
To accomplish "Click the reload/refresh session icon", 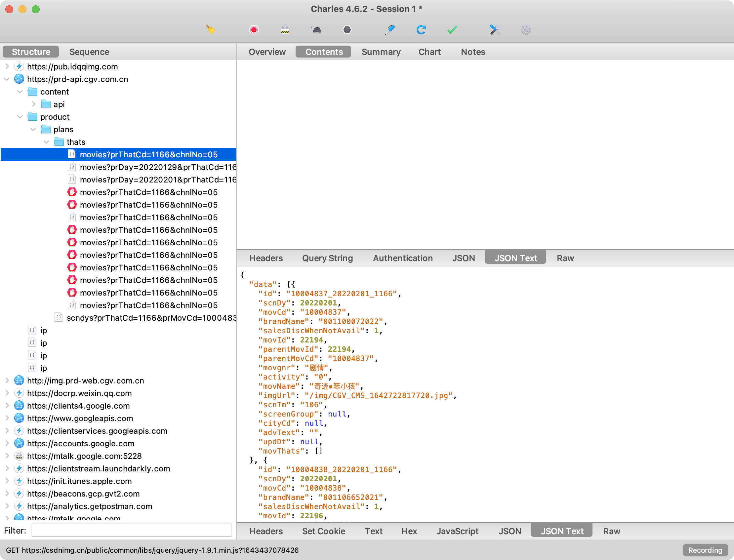I will tap(422, 29).
